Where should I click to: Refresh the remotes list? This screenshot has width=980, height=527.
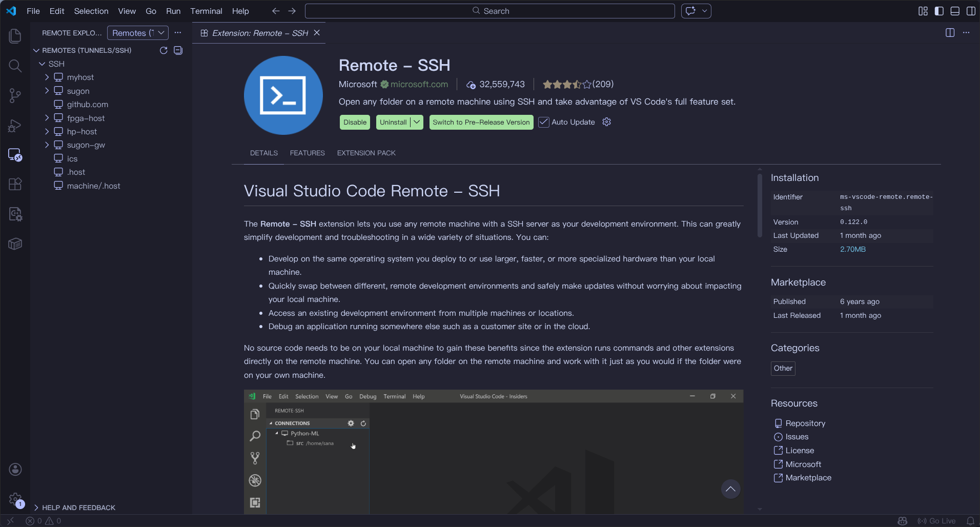pyautogui.click(x=164, y=50)
